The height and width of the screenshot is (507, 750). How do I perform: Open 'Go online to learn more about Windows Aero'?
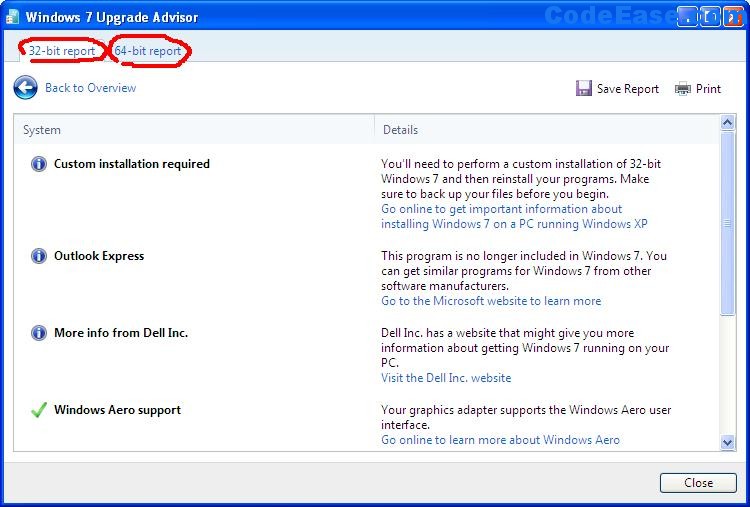coord(500,440)
